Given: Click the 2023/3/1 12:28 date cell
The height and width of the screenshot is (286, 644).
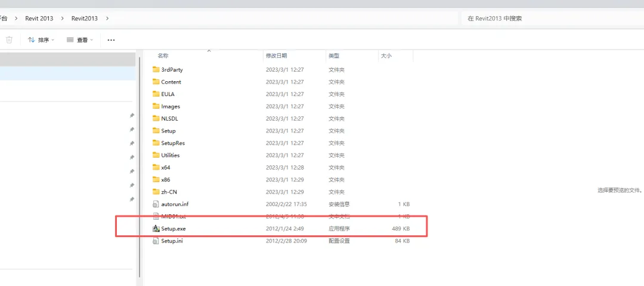Looking at the screenshot, I should pos(285,168).
